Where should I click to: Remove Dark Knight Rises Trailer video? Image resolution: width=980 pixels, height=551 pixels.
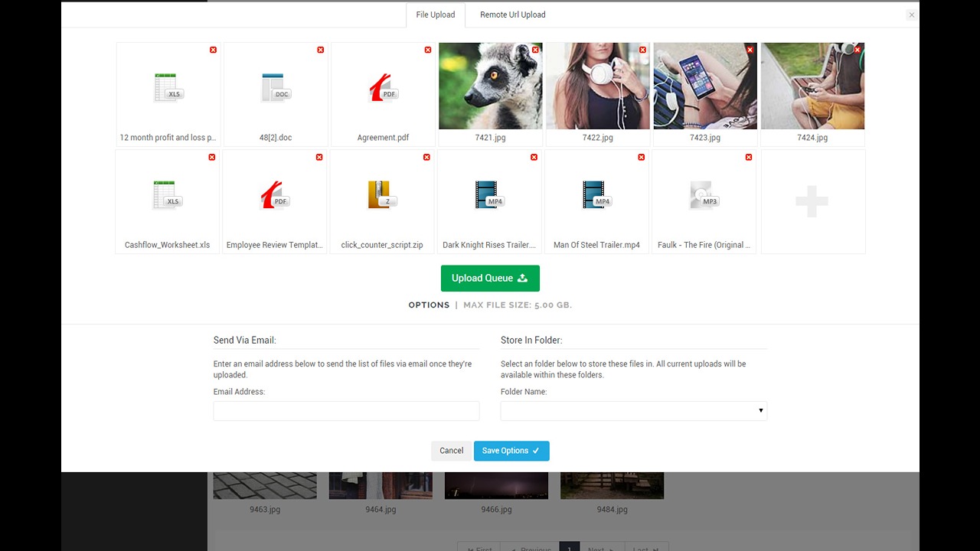(x=534, y=157)
